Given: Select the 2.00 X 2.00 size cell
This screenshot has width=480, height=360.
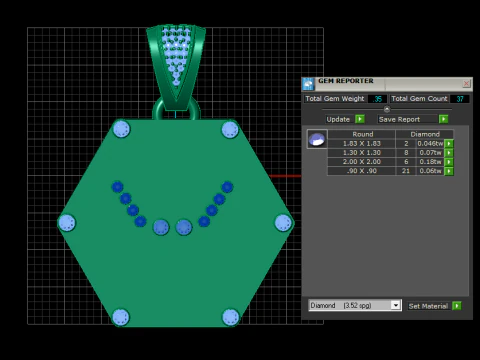Looking at the screenshot, I should click(x=362, y=162).
